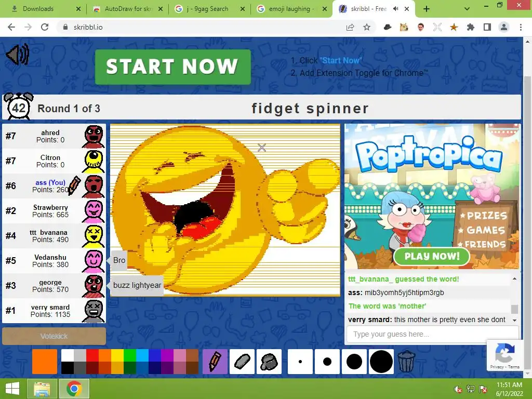
Task: Open the reCAPTCHA Terms link
Action: point(514,367)
